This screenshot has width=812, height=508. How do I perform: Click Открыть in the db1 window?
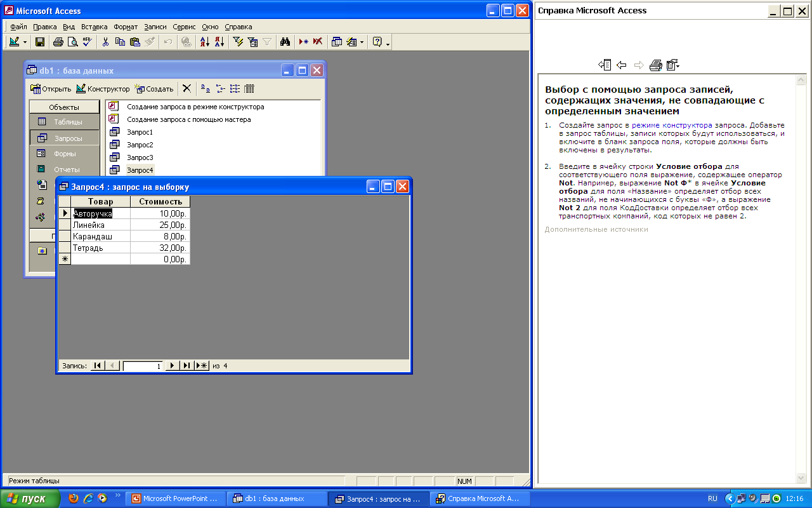pos(51,89)
